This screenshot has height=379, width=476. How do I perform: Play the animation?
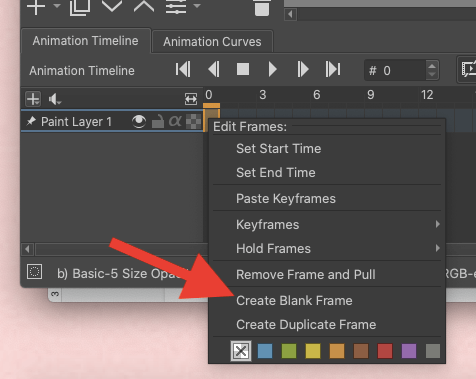point(273,69)
